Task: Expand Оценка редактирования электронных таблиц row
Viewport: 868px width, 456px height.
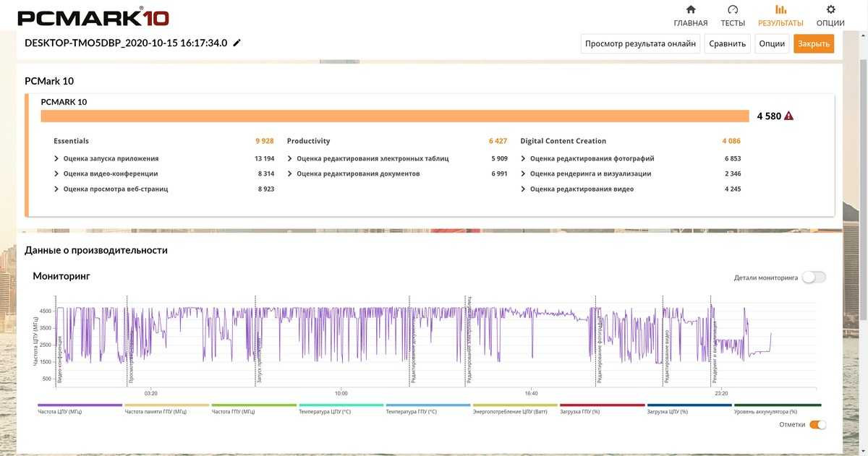Action: pyautogui.click(x=289, y=158)
